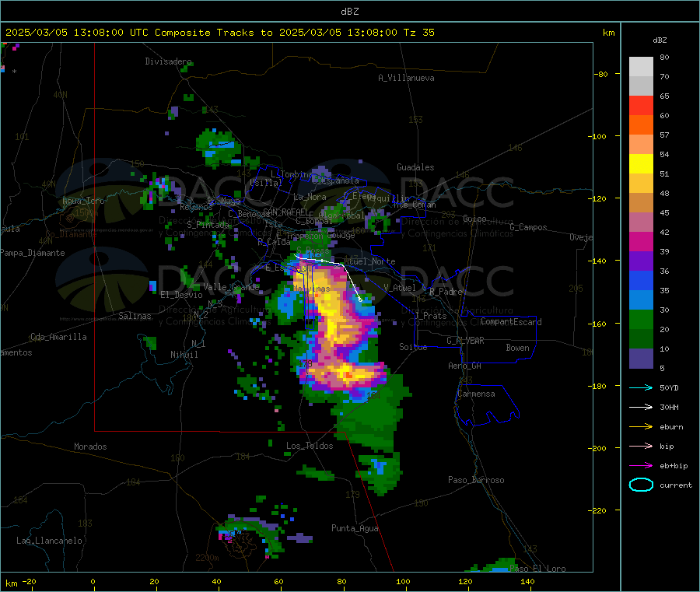Click the 'A_Villanueva' map label
700x592 pixels.
tap(406, 78)
